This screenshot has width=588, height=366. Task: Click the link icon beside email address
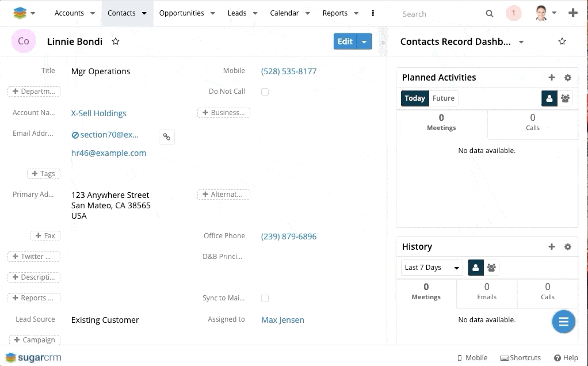(x=166, y=136)
